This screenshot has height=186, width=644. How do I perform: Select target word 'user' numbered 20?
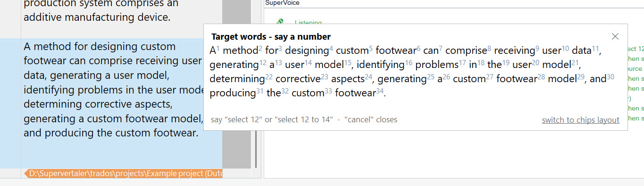tap(521, 65)
